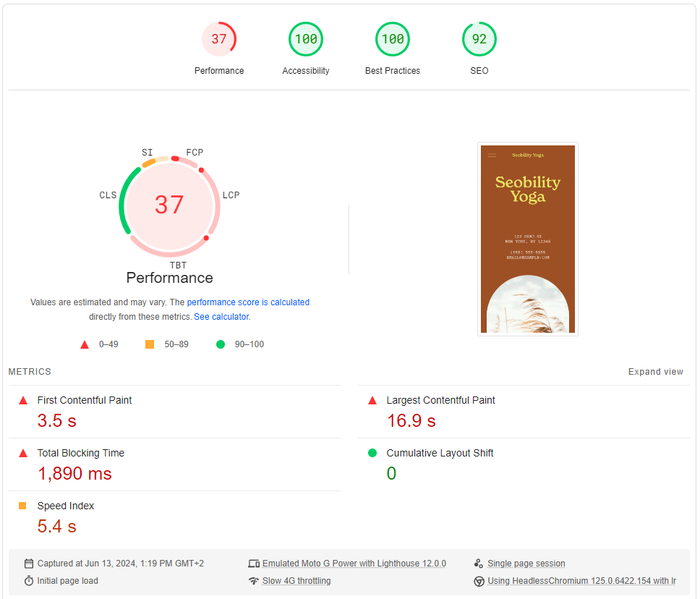Image resolution: width=700 pixels, height=599 pixels.
Task: Click the red triangle beside Largest Contentful Paint
Action: pyautogui.click(x=371, y=399)
